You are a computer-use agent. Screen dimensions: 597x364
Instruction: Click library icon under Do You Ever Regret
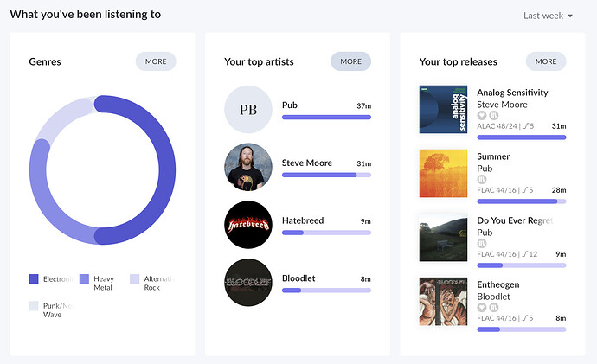pyautogui.click(x=482, y=243)
